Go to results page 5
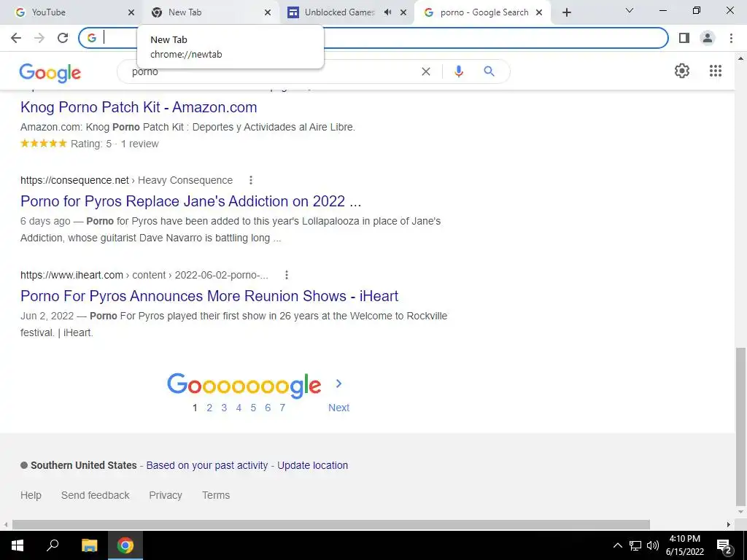Image resolution: width=747 pixels, height=560 pixels. point(253,408)
